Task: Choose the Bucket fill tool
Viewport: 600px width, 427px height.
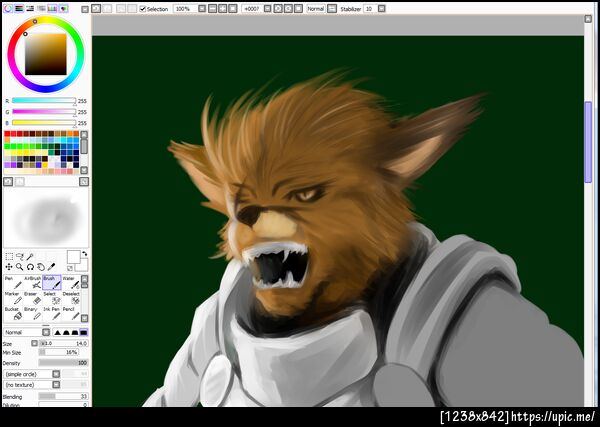Action: pos(13,313)
